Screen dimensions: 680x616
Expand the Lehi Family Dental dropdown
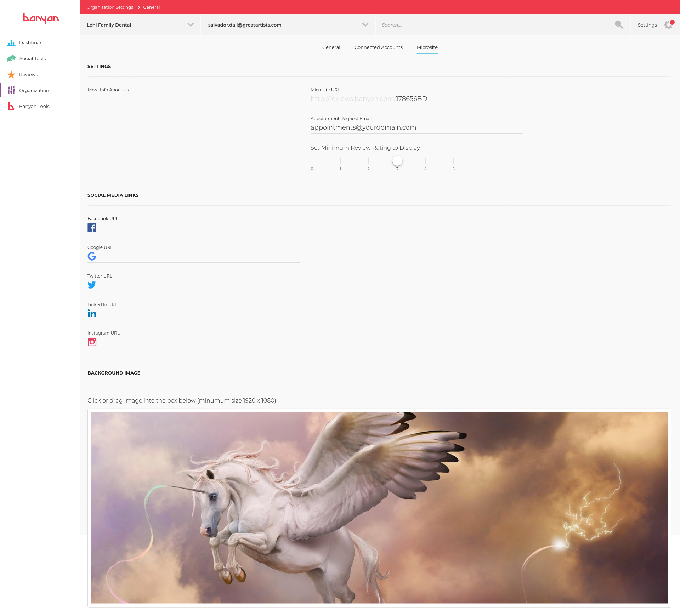click(x=191, y=25)
